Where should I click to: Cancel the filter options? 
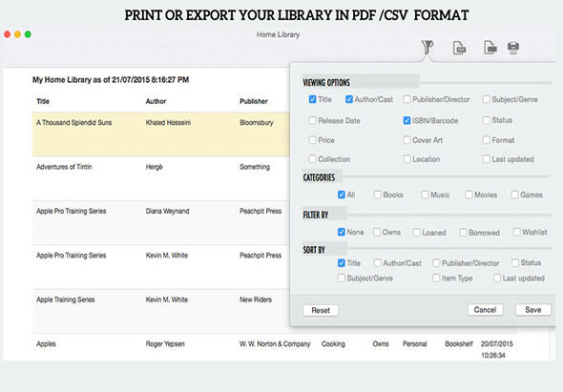[485, 310]
